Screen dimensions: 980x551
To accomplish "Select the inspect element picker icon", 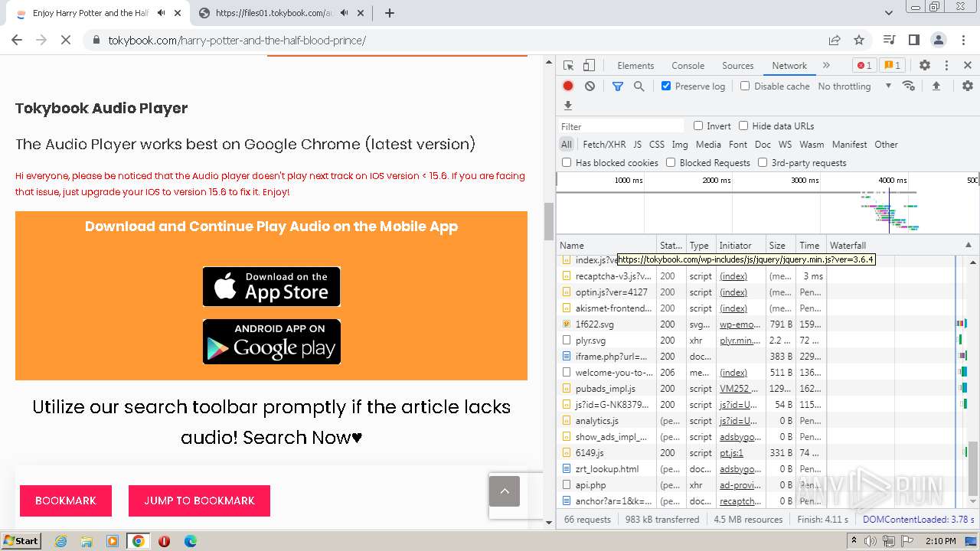I will 568,66.
